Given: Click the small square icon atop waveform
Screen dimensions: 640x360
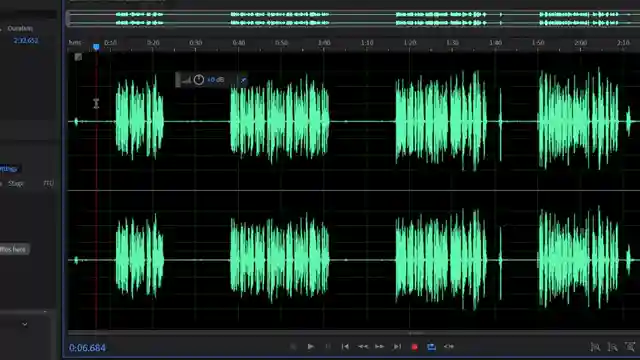Looking at the screenshot, I should click(78, 57).
